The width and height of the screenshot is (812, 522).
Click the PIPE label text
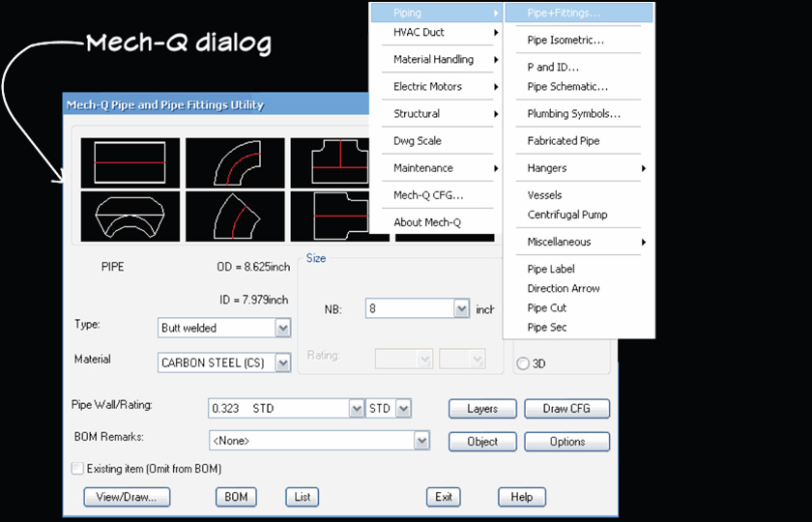pyautogui.click(x=112, y=267)
